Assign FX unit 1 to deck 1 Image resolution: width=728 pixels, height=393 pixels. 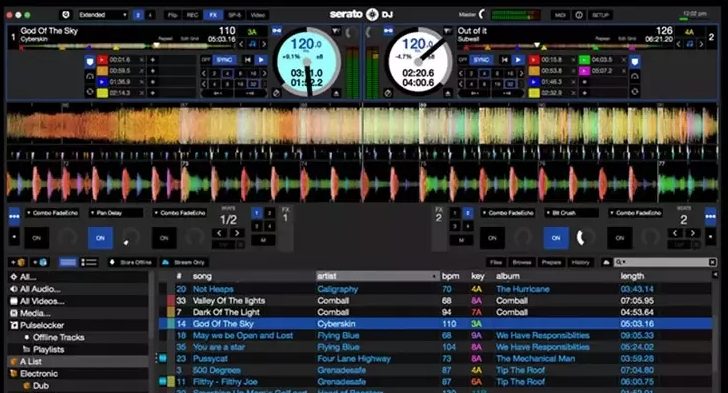pos(257,213)
